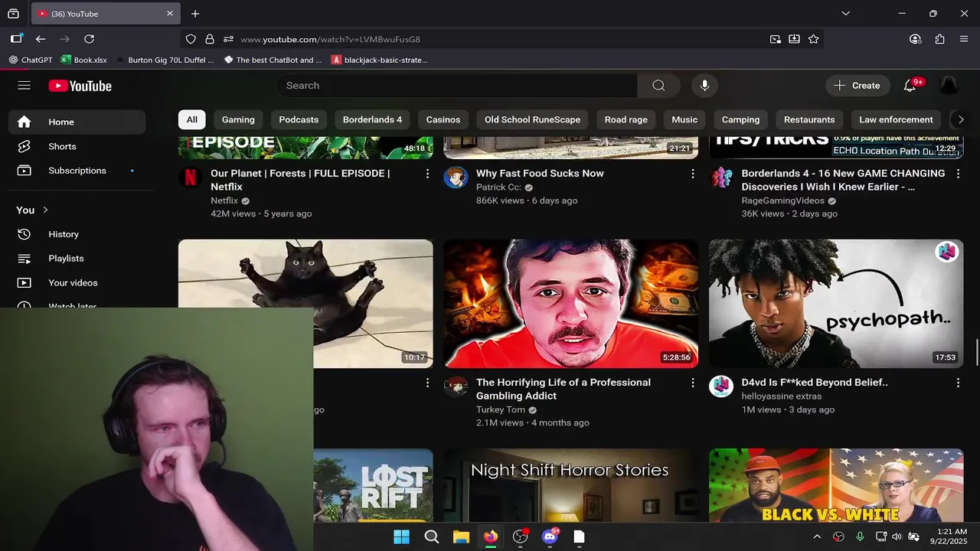Image resolution: width=980 pixels, height=551 pixels.
Task: Select the Restaurants filter chip
Action: pos(809,119)
